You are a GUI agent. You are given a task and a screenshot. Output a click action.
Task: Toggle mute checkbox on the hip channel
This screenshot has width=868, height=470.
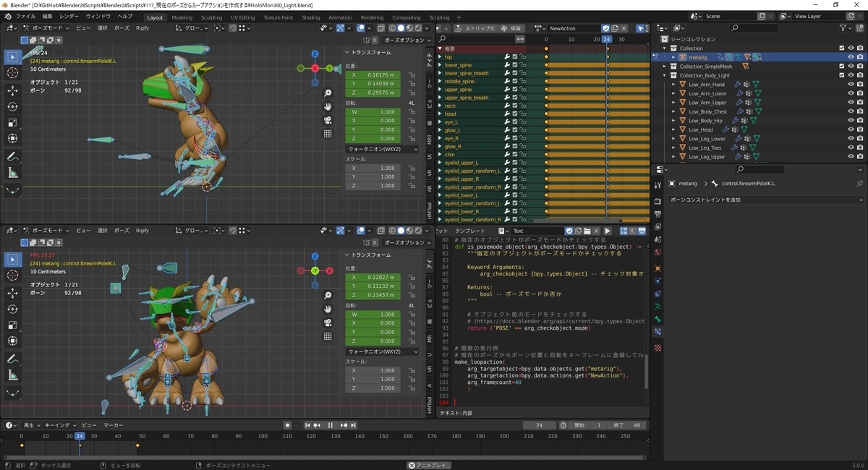point(515,56)
